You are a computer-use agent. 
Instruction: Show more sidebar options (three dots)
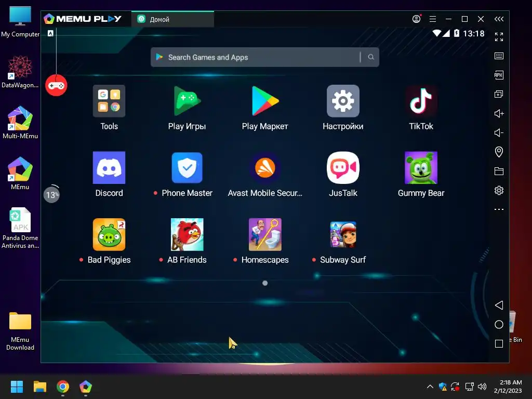(499, 209)
